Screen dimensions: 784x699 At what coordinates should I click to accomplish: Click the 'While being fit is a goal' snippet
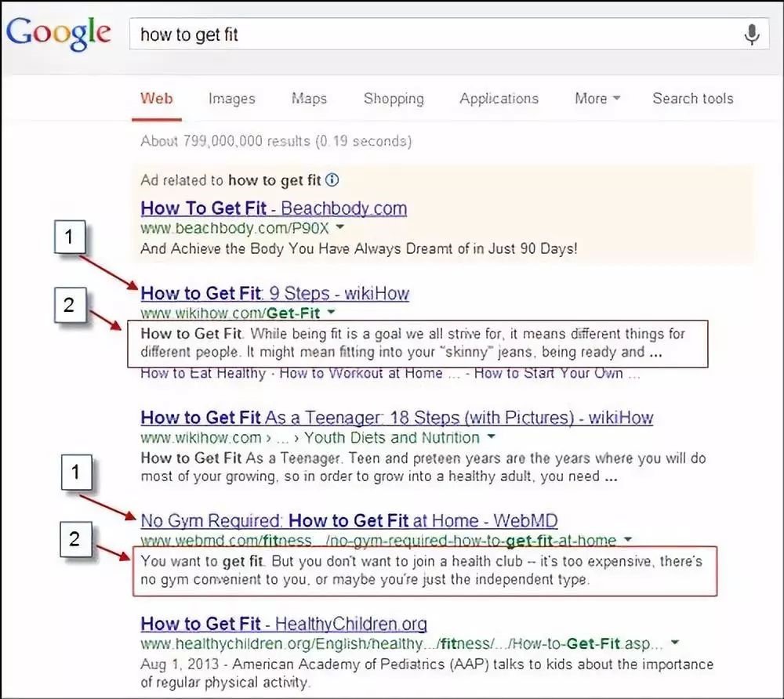(x=413, y=342)
